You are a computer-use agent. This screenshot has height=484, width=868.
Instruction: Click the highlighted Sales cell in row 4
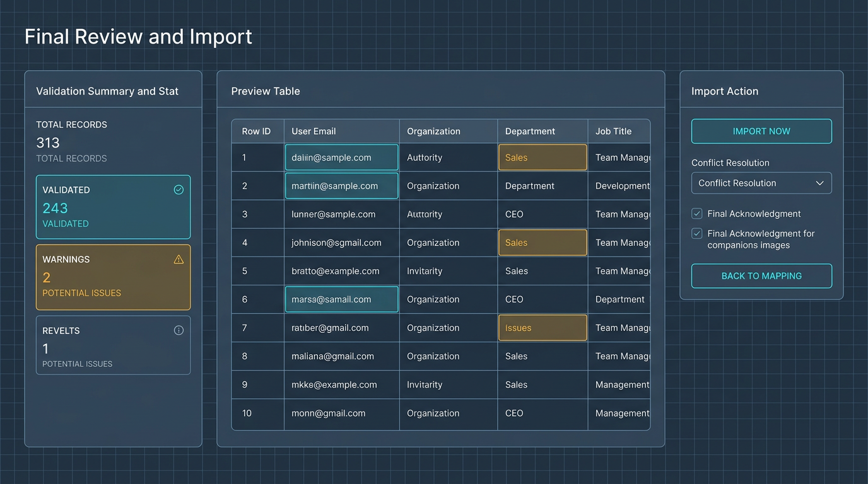(x=542, y=242)
